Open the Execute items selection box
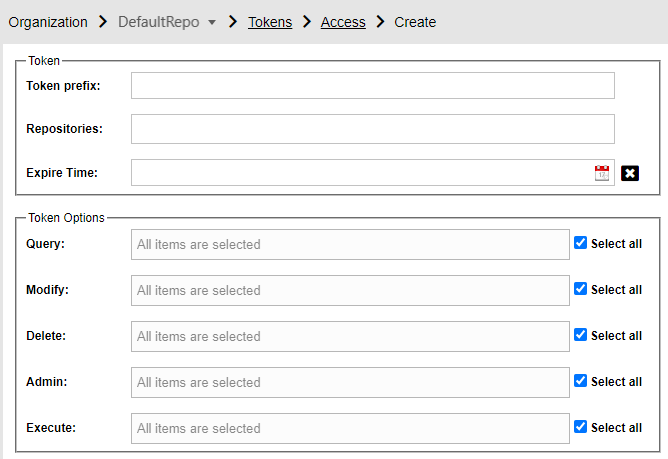This screenshot has width=668, height=459. click(x=350, y=429)
